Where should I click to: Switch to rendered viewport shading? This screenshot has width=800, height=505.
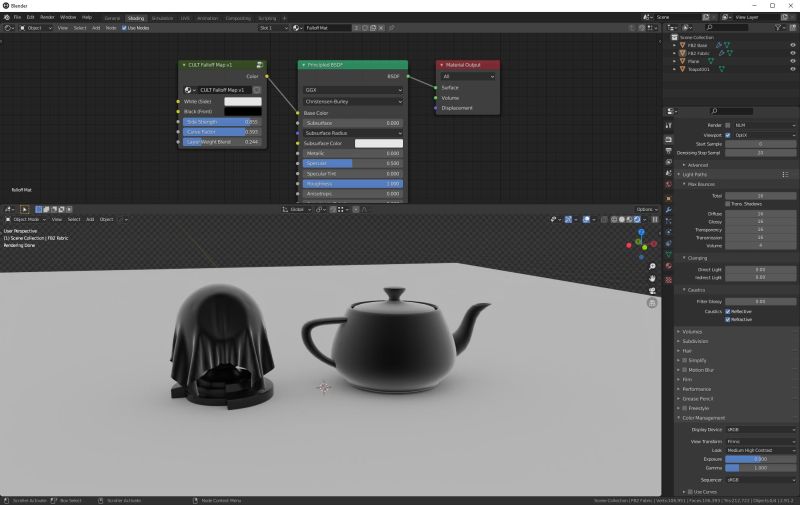(637, 219)
